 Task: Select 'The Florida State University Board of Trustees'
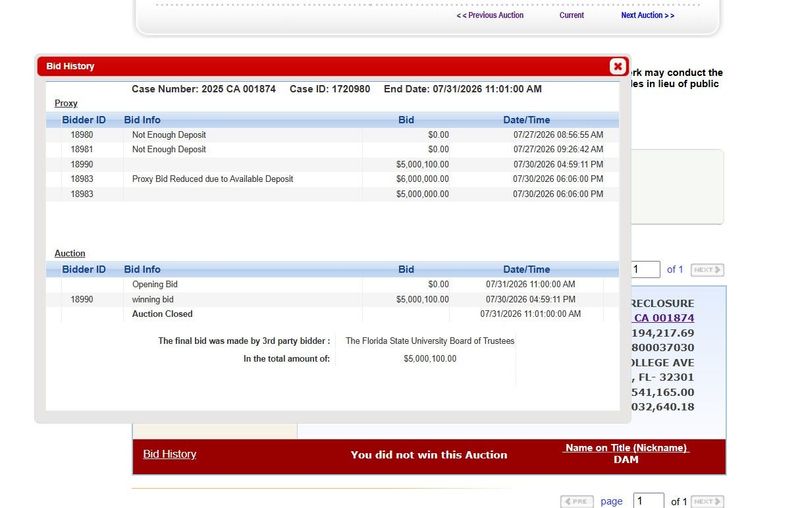pyautogui.click(x=430, y=341)
